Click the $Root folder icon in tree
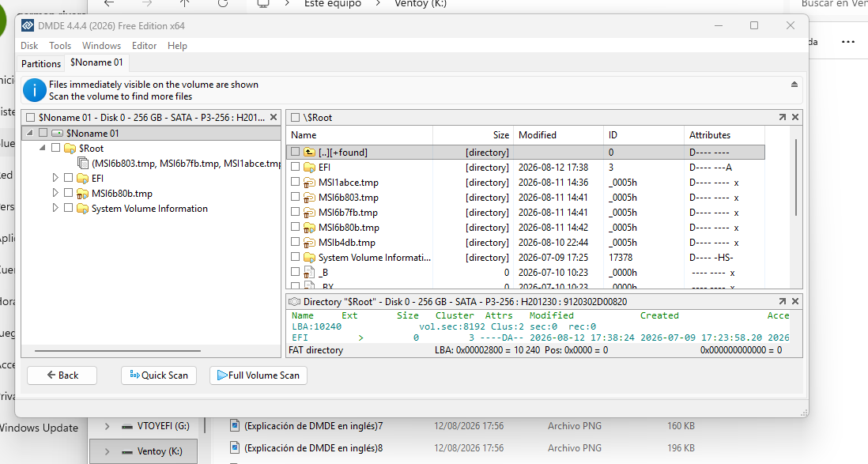 [x=70, y=149]
